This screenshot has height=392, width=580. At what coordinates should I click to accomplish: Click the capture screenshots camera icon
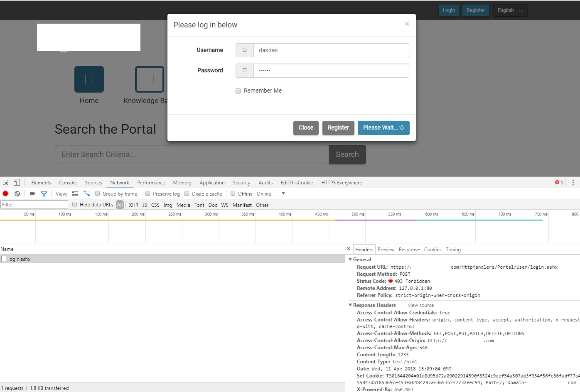click(32, 194)
